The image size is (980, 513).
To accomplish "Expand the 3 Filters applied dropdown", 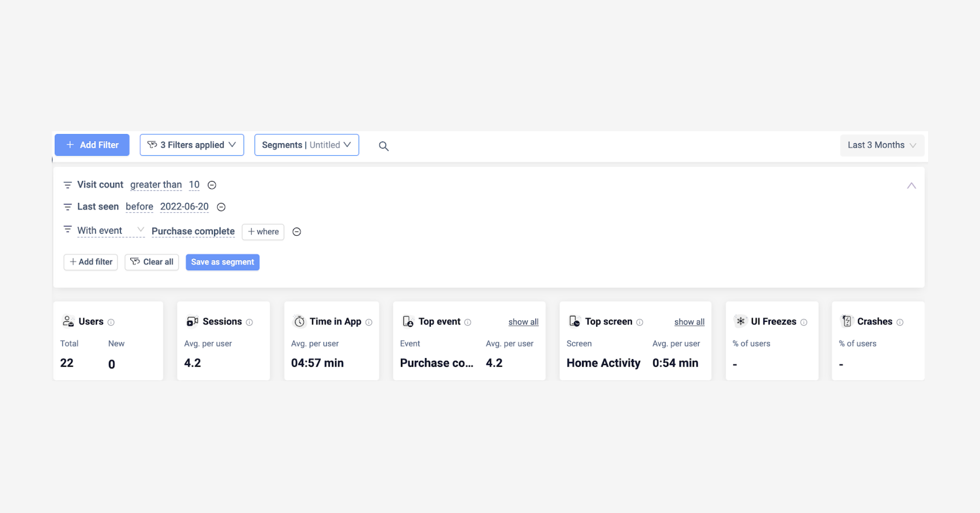I will [191, 144].
